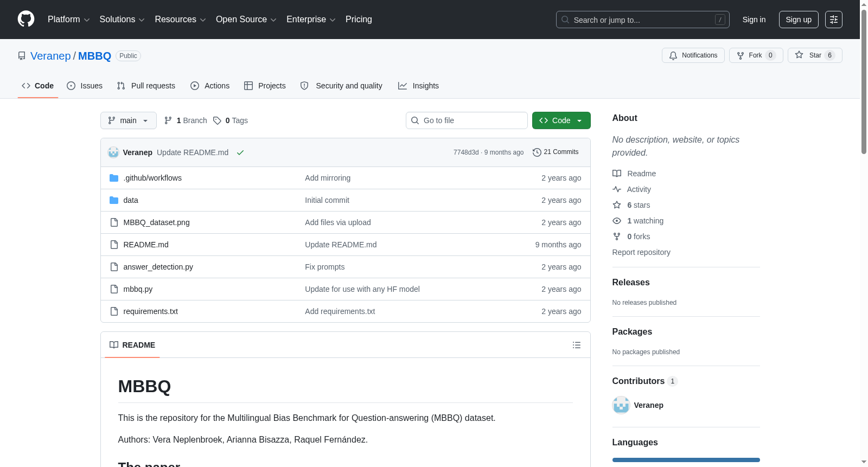Screen dimensions: 868x467
Task: View the 21 Commits history
Action: click(556, 152)
